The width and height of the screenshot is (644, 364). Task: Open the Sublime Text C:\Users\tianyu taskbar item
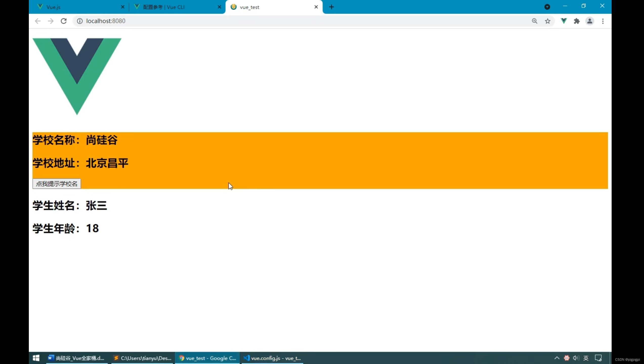tap(143, 358)
